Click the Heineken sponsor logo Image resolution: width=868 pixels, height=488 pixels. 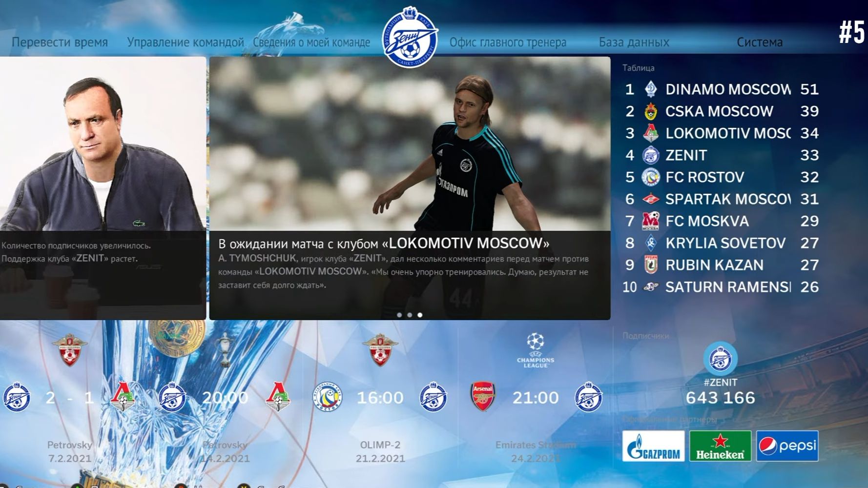coord(720,446)
